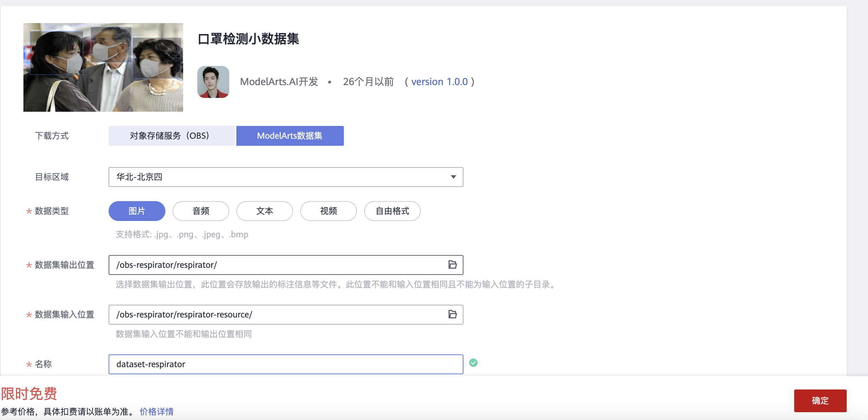Click the green validation checkmark icon

[x=473, y=363]
